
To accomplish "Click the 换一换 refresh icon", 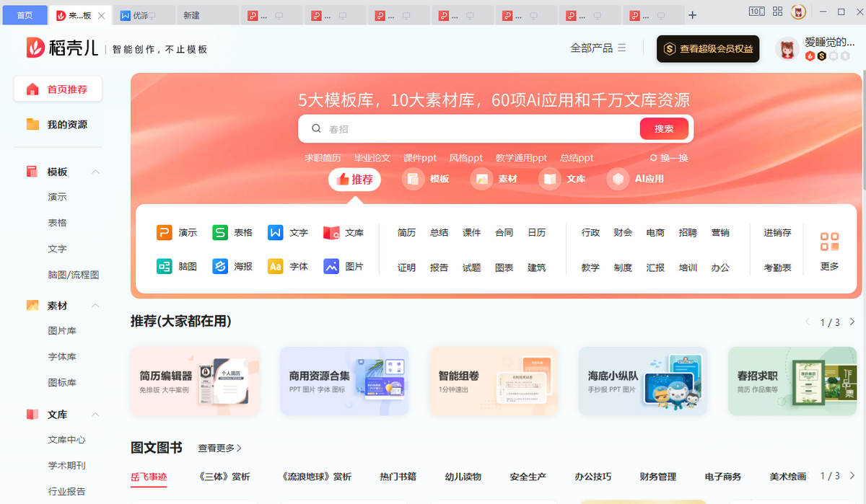I will click(654, 158).
